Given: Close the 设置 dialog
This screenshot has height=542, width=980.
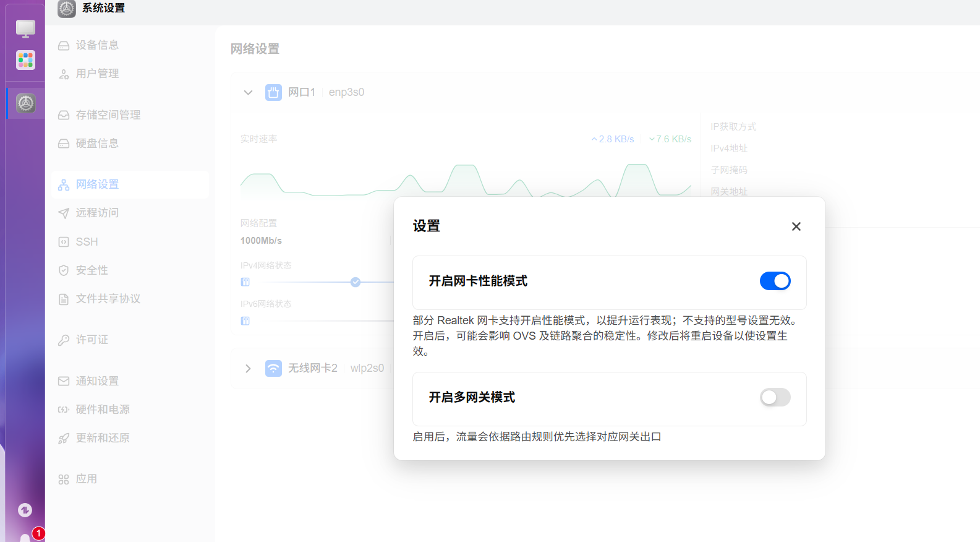Looking at the screenshot, I should coord(796,226).
